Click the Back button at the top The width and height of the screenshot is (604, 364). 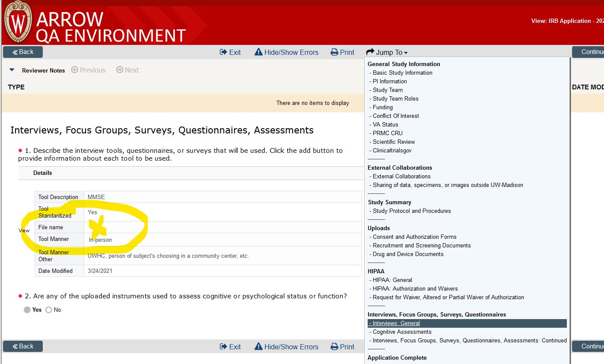[x=22, y=51]
